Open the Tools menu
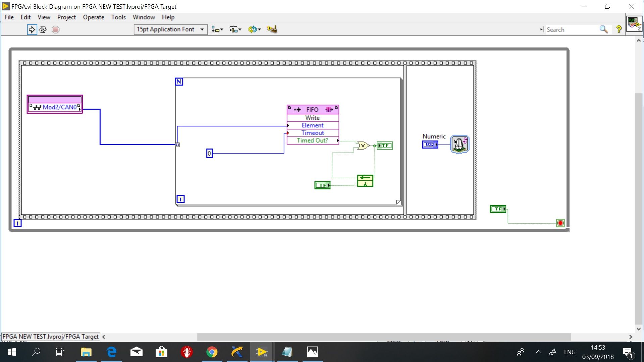644x362 pixels. [x=118, y=17]
